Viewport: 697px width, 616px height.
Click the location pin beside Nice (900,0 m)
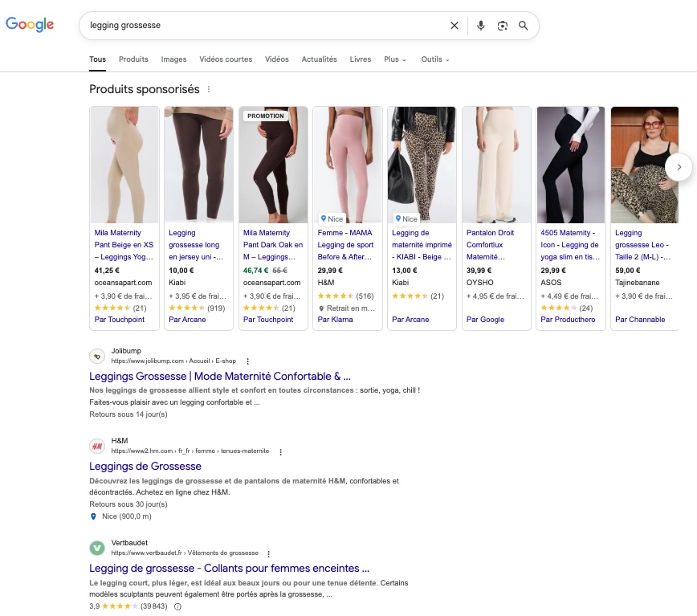93,516
